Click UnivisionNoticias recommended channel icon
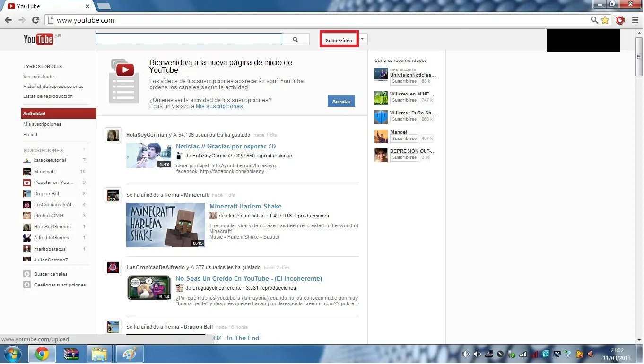The image size is (644, 364). (x=381, y=74)
